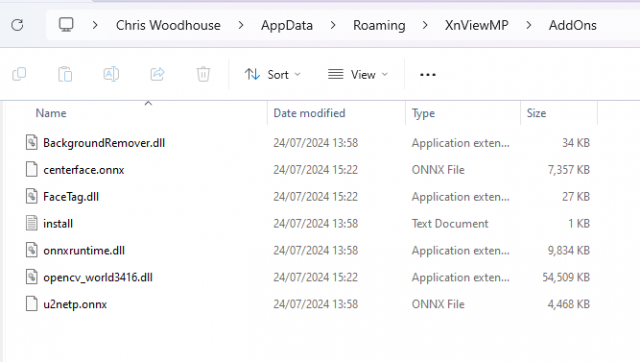
Task: Click the 27 KB size value
Action: tap(576, 197)
